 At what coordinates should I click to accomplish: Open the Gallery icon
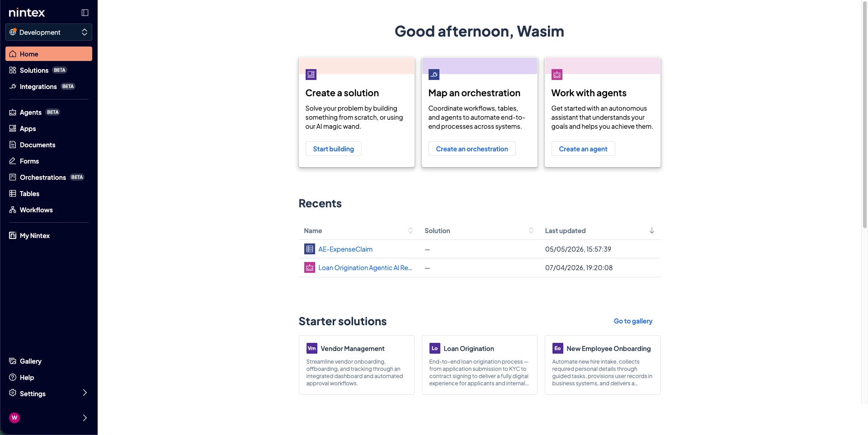coord(13,361)
